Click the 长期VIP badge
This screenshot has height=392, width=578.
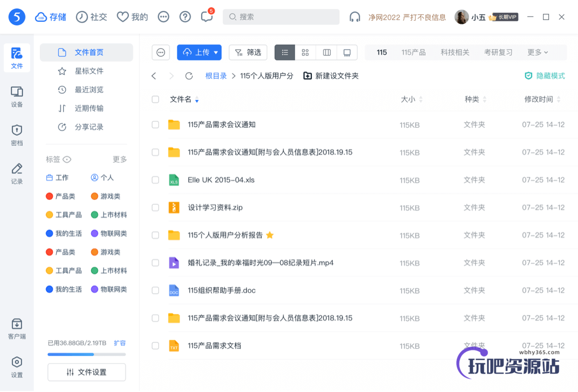[504, 17]
